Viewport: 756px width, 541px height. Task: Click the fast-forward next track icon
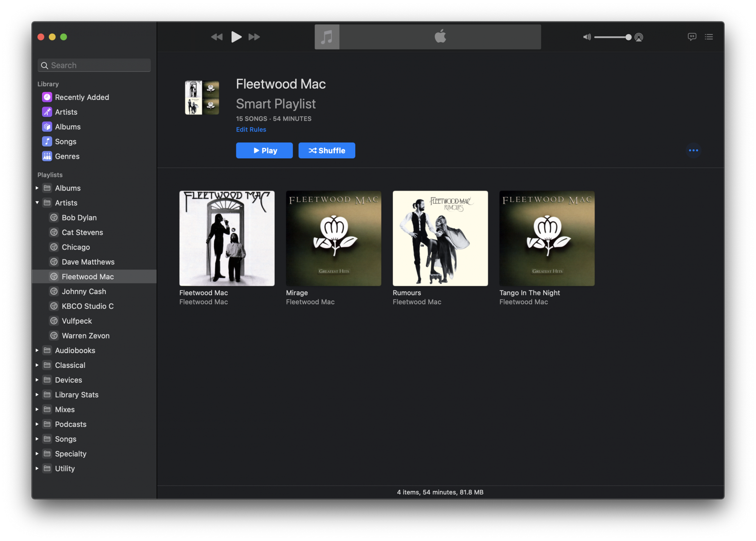[x=254, y=37]
